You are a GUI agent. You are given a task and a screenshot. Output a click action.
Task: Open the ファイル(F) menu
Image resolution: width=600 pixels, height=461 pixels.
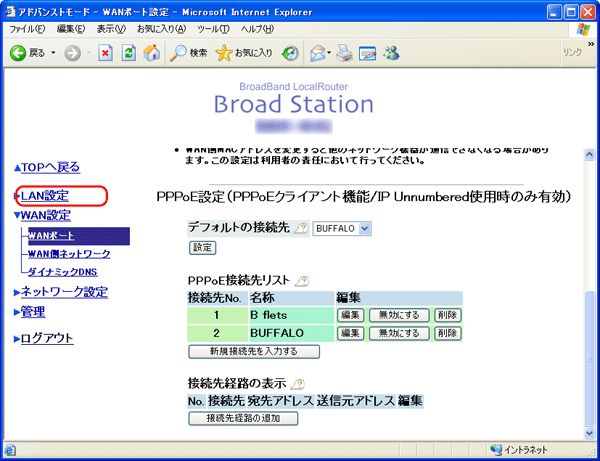click(x=27, y=29)
